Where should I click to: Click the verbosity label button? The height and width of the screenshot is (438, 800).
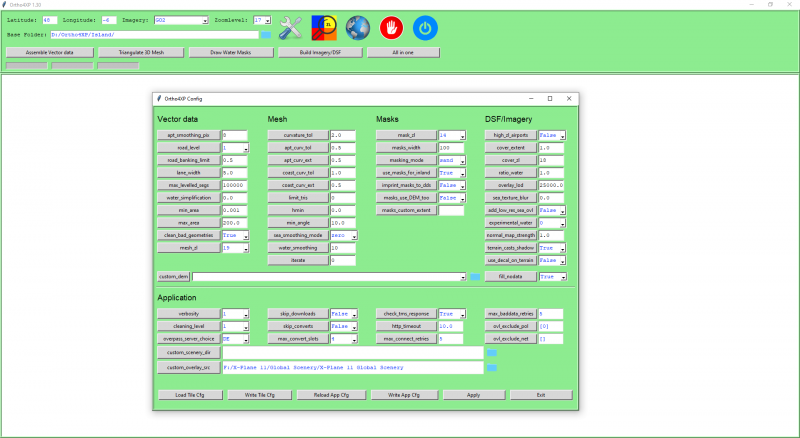pos(189,314)
